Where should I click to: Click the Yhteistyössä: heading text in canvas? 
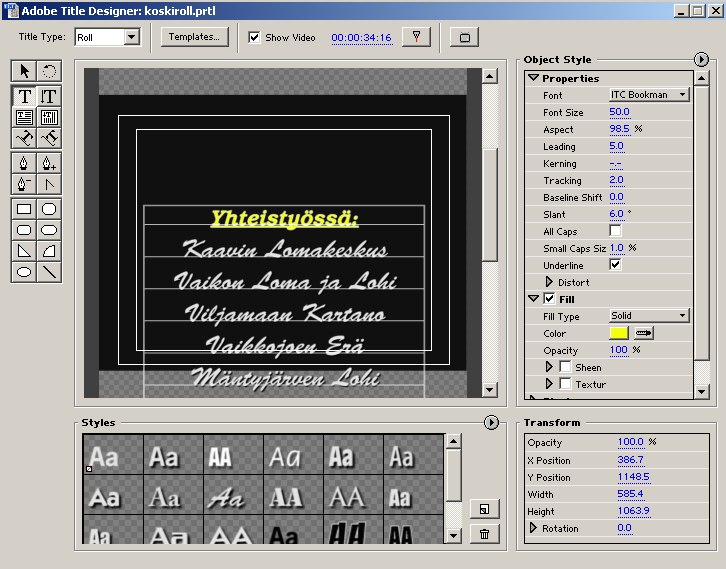pos(284,218)
